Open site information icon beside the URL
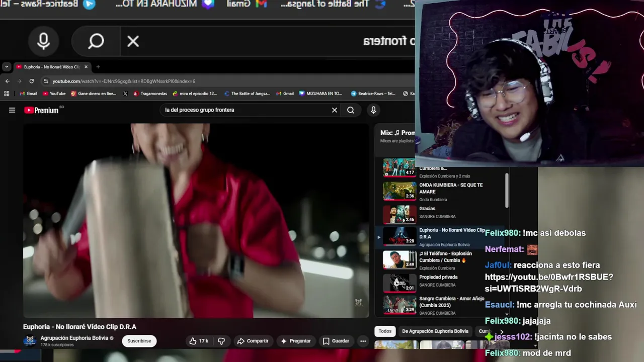 point(46,81)
